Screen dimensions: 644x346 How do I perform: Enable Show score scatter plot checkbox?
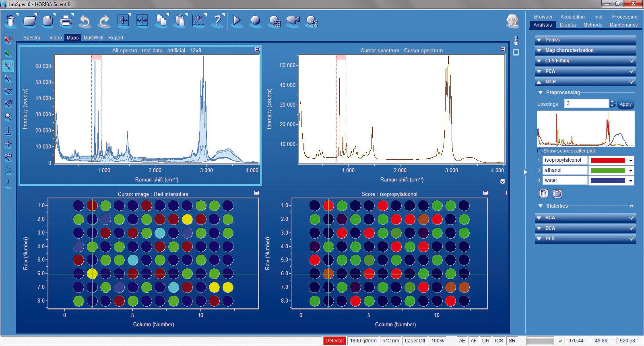tap(540, 151)
